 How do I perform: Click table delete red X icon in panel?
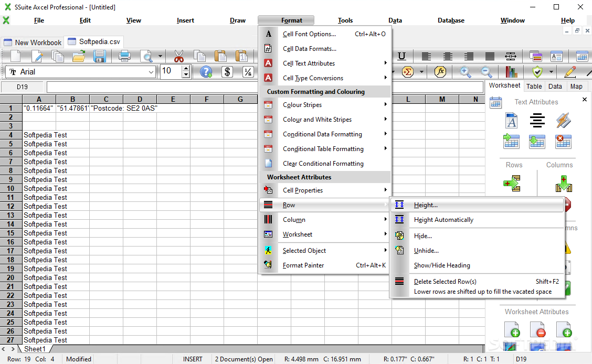point(563,142)
